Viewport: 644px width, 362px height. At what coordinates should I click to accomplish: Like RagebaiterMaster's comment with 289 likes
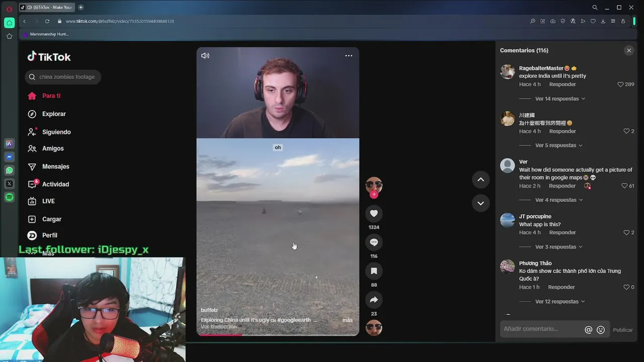(x=620, y=84)
